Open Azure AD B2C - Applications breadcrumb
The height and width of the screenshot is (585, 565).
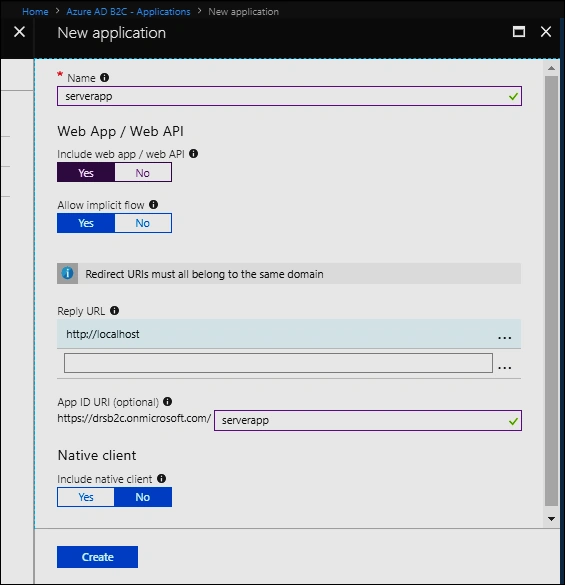pos(128,12)
